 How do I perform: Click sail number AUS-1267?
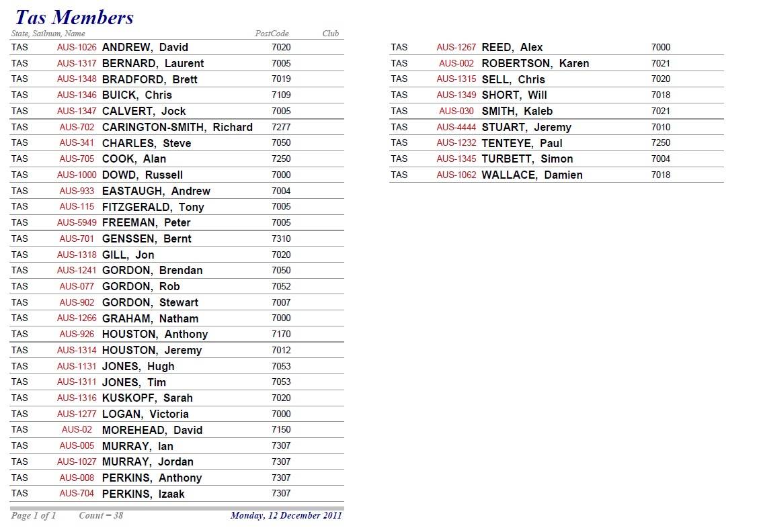coord(456,48)
